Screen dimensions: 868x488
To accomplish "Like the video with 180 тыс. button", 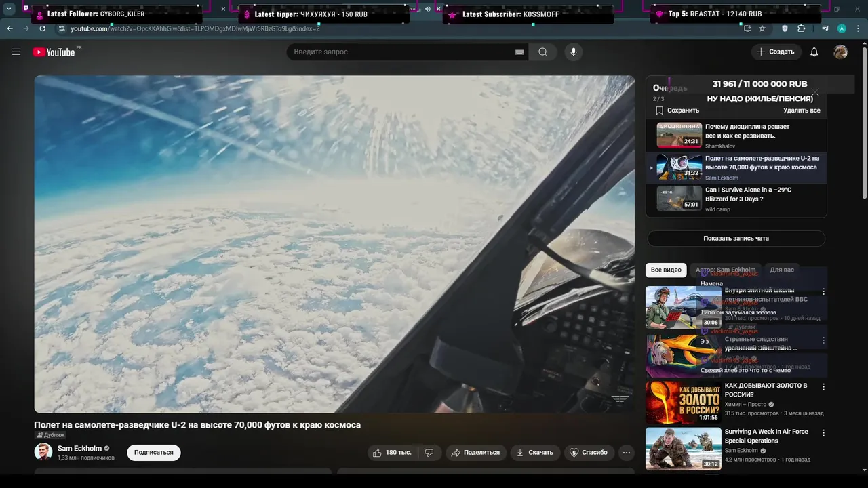I will click(x=392, y=452).
